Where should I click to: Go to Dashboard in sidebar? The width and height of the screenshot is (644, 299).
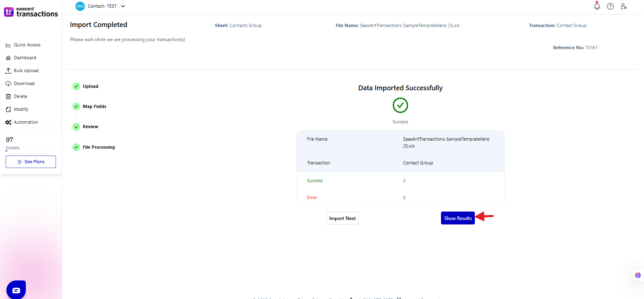point(25,58)
